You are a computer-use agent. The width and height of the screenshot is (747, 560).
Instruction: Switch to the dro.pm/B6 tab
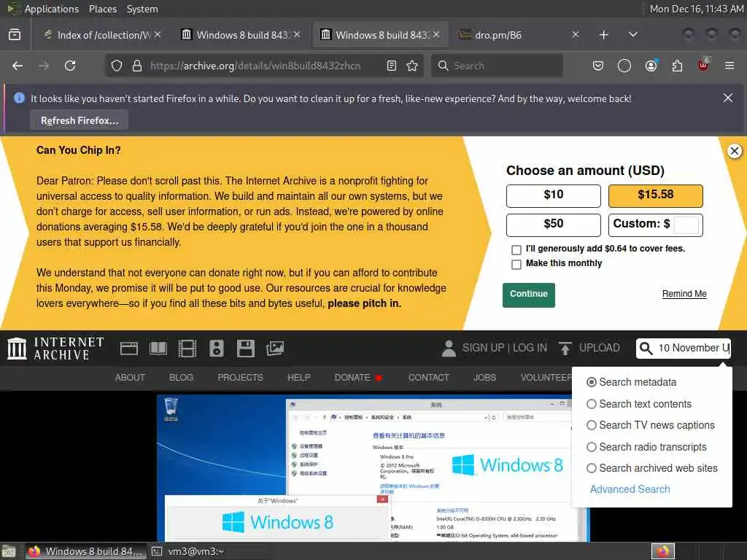pos(519,35)
